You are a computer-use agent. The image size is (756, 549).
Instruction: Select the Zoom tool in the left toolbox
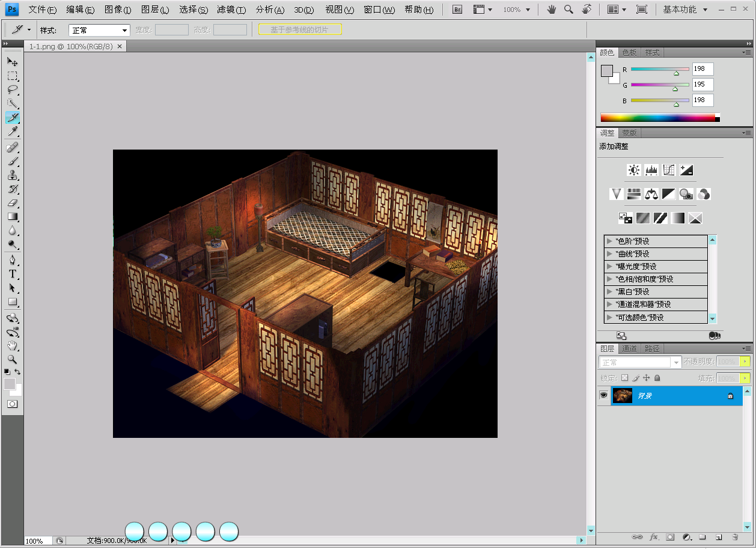12,359
